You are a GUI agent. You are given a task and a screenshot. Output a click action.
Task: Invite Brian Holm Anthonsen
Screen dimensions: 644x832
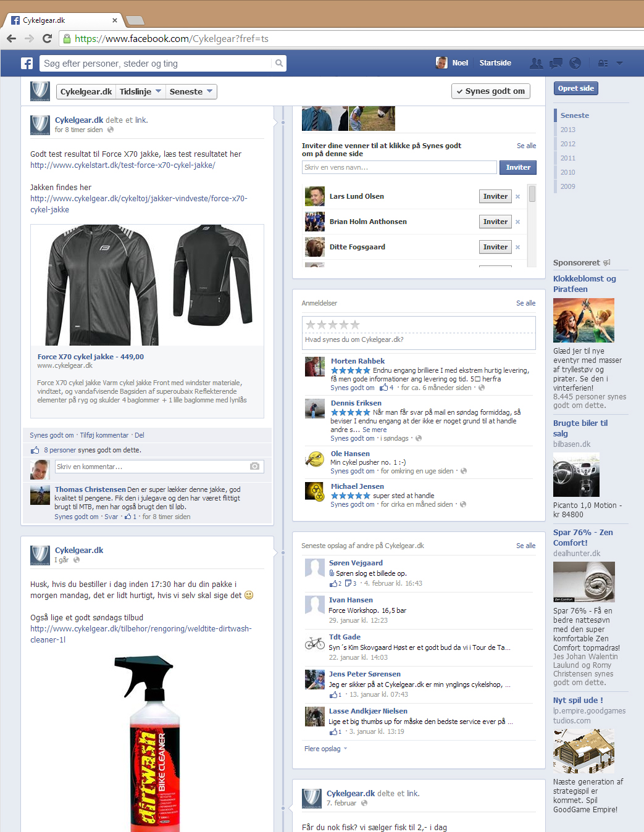[x=495, y=222]
